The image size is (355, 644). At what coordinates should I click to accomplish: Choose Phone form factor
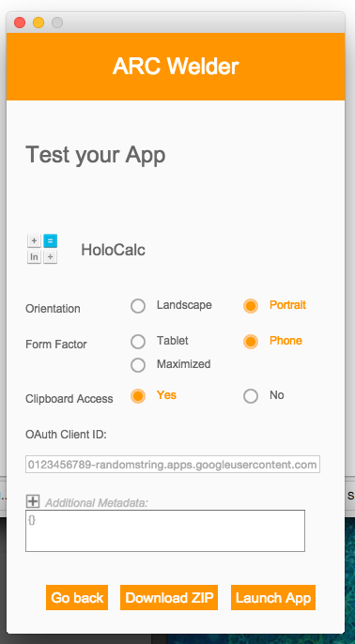coord(251,342)
